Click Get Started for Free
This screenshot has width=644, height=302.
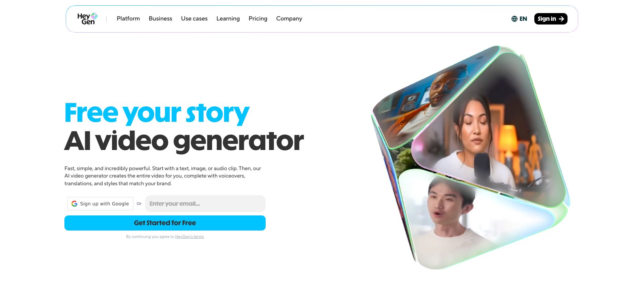tap(165, 223)
